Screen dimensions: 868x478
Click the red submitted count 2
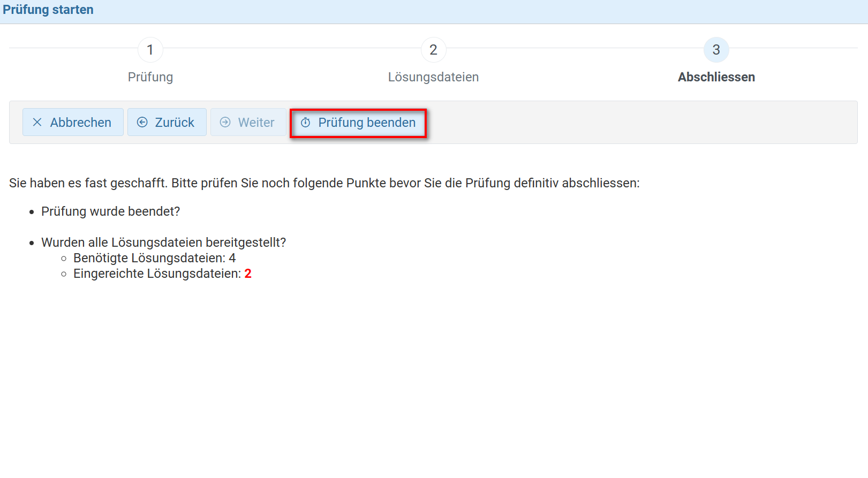(x=248, y=274)
